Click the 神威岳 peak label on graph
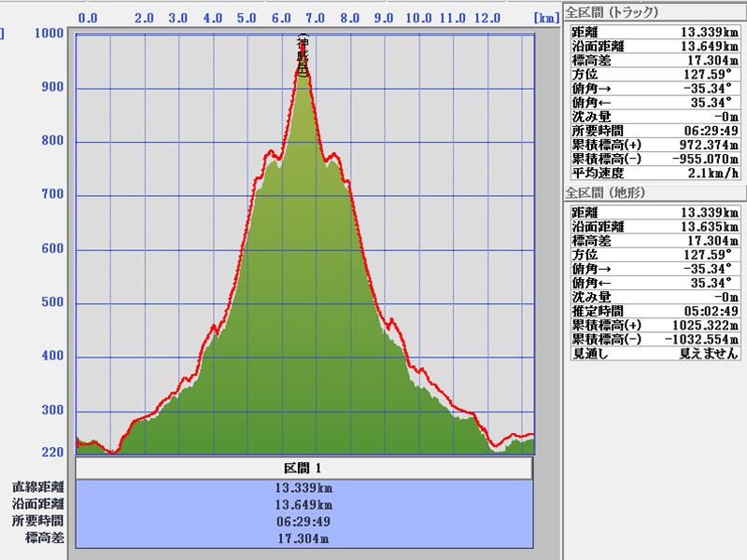The width and height of the screenshot is (747, 560). coord(302,55)
